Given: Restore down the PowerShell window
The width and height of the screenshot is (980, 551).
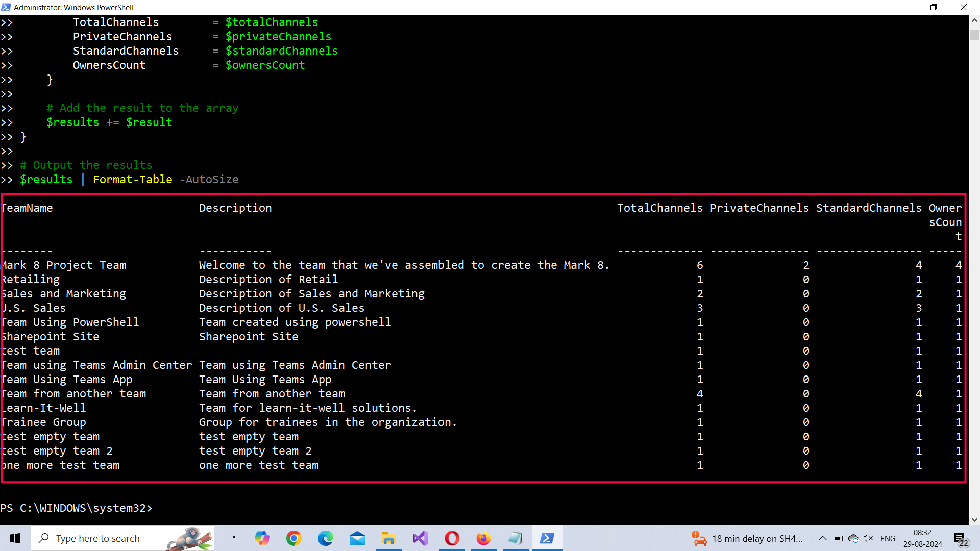Looking at the screenshot, I should pyautogui.click(x=934, y=7).
